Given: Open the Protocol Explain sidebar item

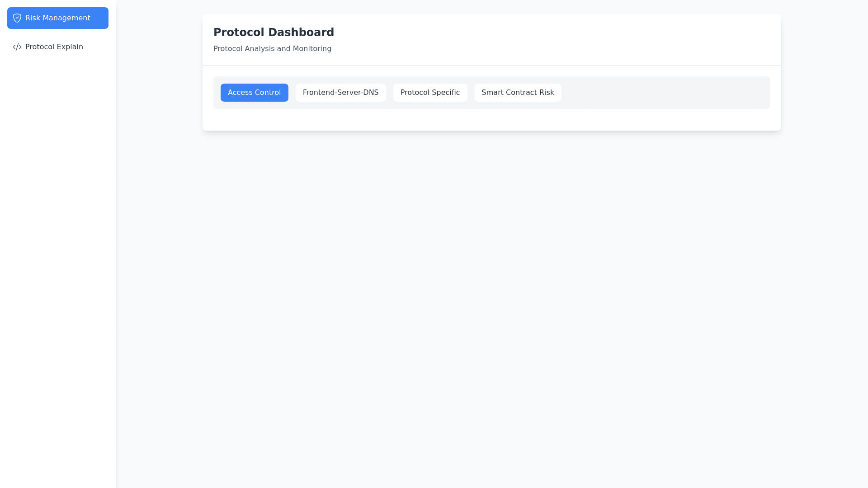Looking at the screenshot, I should [54, 47].
